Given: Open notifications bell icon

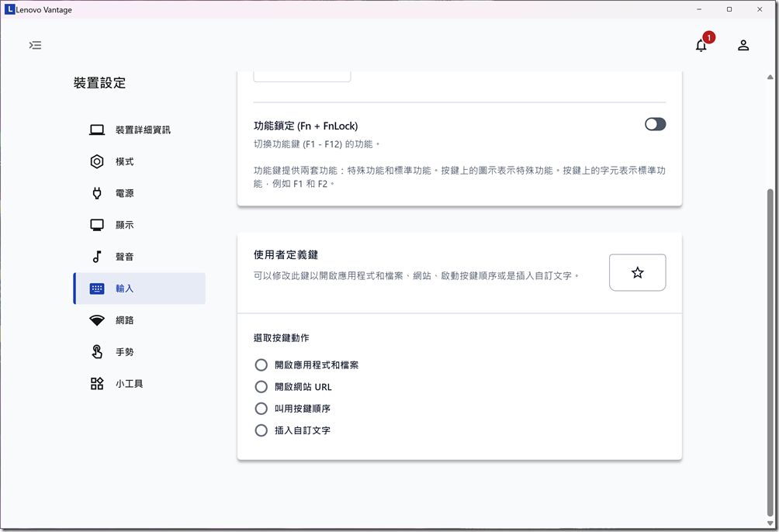Looking at the screenshot, I should pyautogui.click(x=701, y=45).
